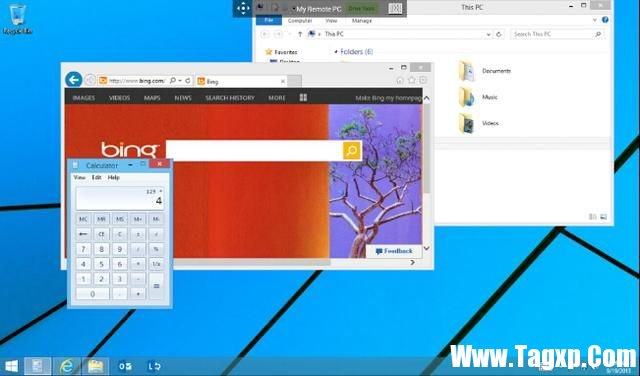Open the Calculator View menu
This screenshot has height=376, width=640.
80,178
